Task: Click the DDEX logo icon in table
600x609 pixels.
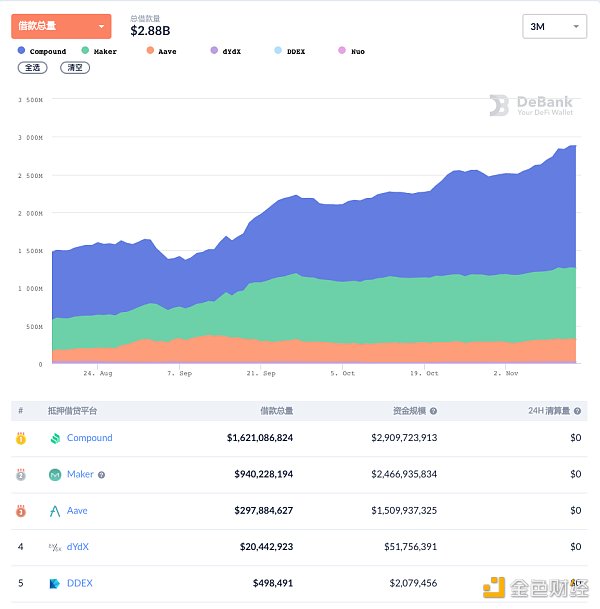Action: [x=55, y=583]
